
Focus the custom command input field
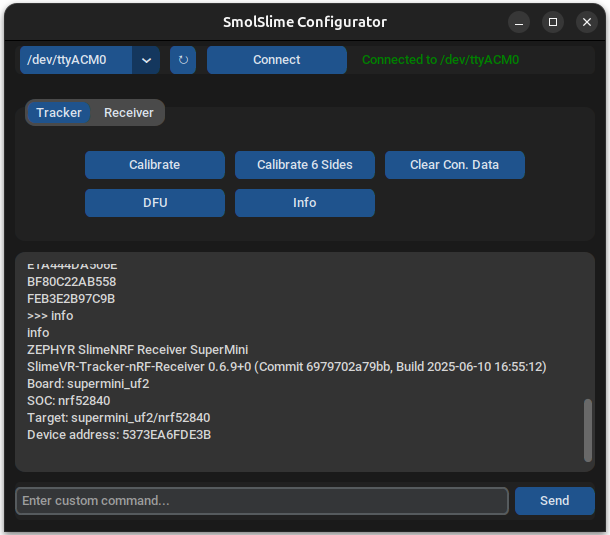point(262,501)
